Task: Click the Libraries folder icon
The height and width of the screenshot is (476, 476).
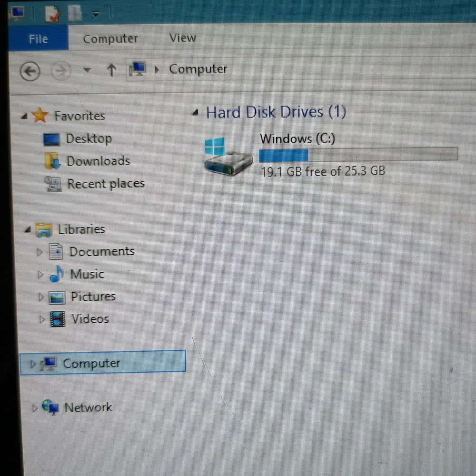Action: pos(44,230)
